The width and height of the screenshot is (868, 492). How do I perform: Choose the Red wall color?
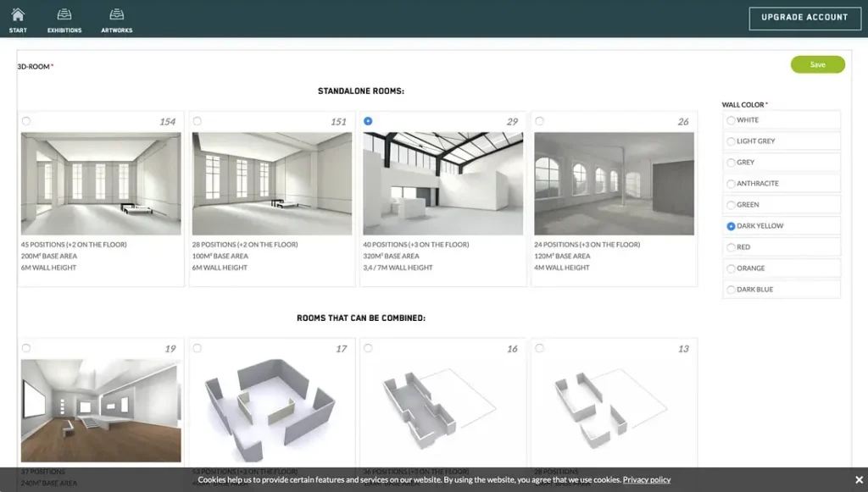tap(731, 246)
